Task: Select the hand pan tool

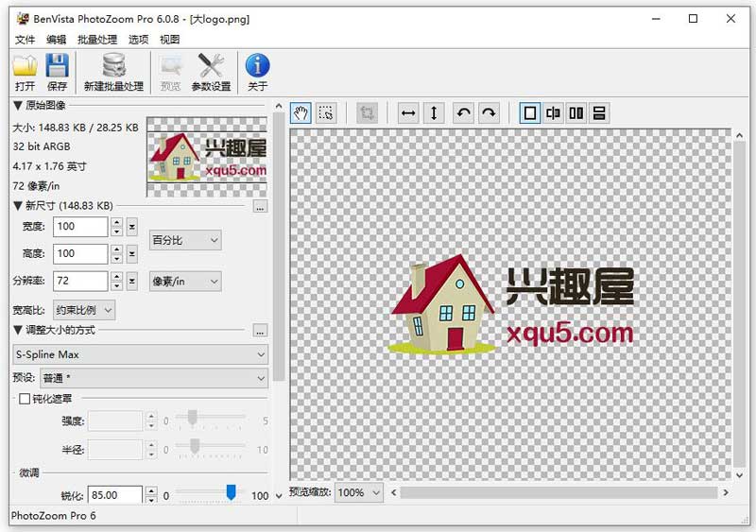Action: pyautogui.click(x=301, y=113)
